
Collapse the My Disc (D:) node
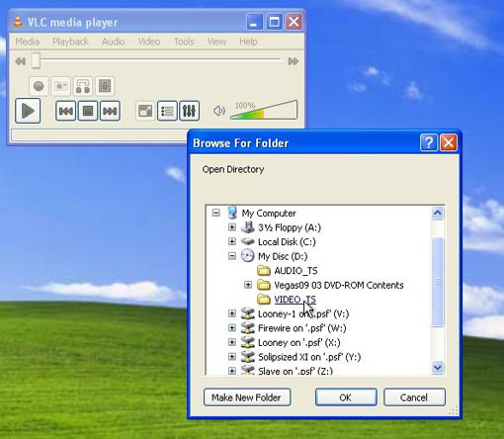pyautogui.click(x=232, y=256)
